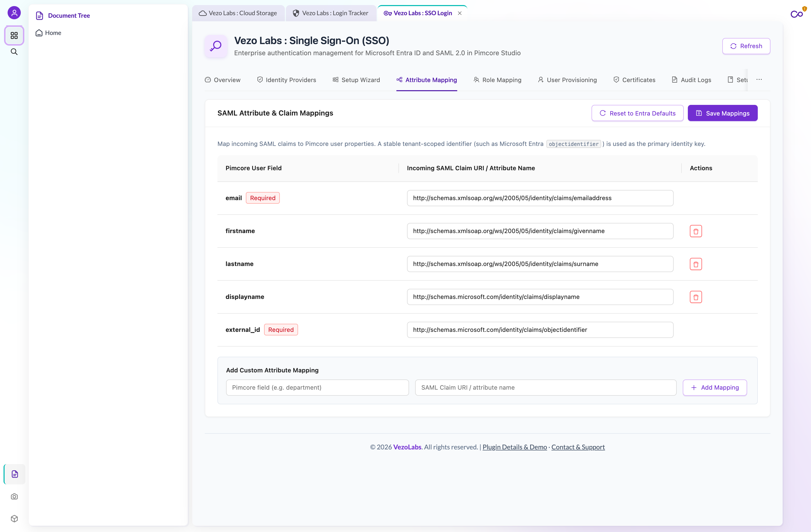Screen dimensions: 811x532
Task: Delete the lastname mapping row
Action: [x=695, y=264]
